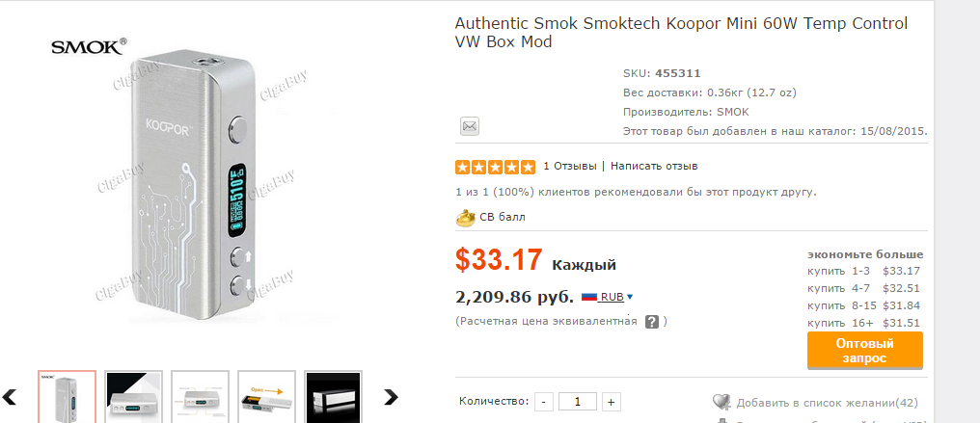980x423 pixels.
Task: Click the question mark help icon
Action: 652,322
